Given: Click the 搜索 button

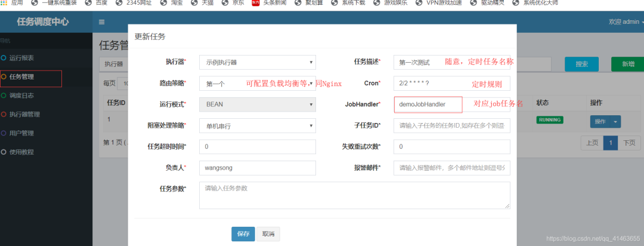Looking at the screenshot, I should click(x=581, y=64).
